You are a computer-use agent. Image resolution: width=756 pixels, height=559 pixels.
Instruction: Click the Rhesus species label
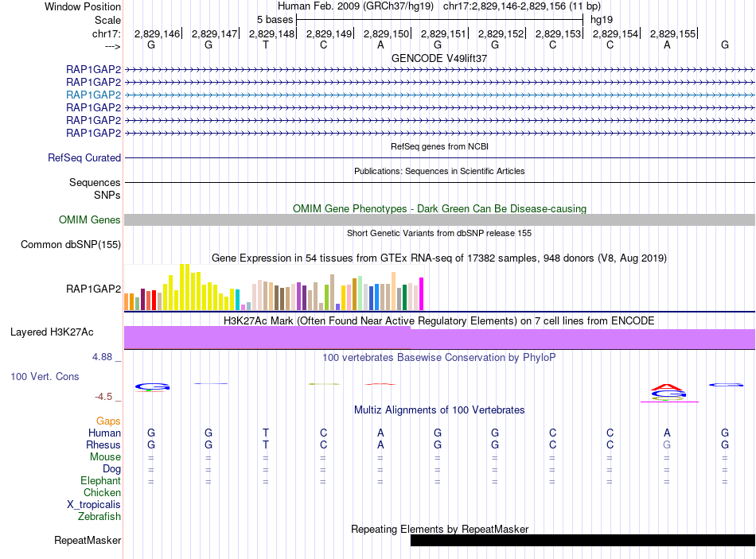(x=103, y=444)
